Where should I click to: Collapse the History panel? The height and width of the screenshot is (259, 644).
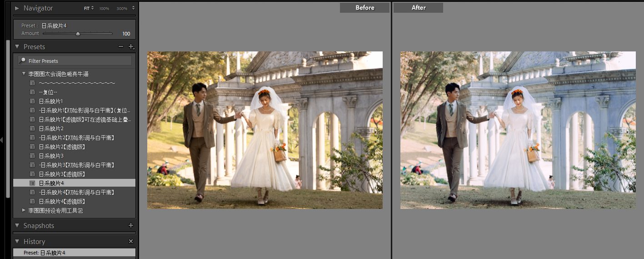(17, 241)
